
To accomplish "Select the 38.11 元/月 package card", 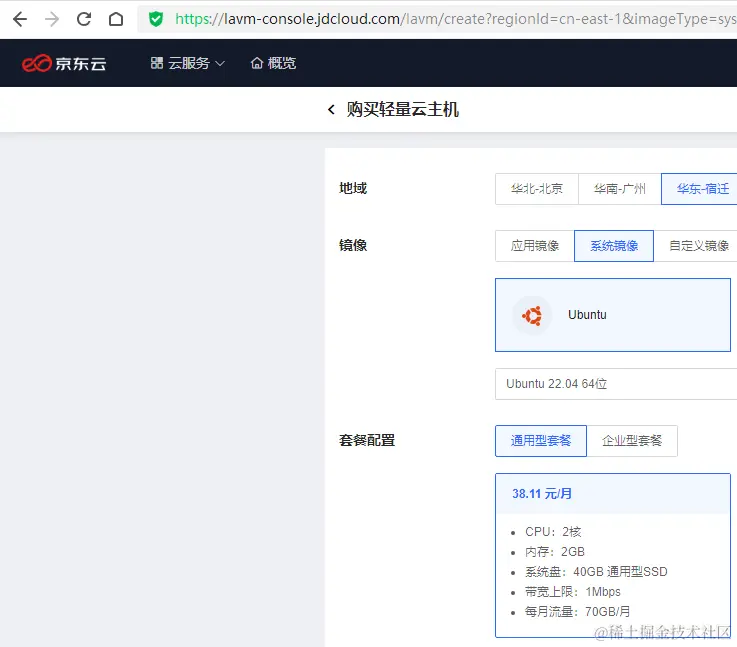I will coord(613,555).
